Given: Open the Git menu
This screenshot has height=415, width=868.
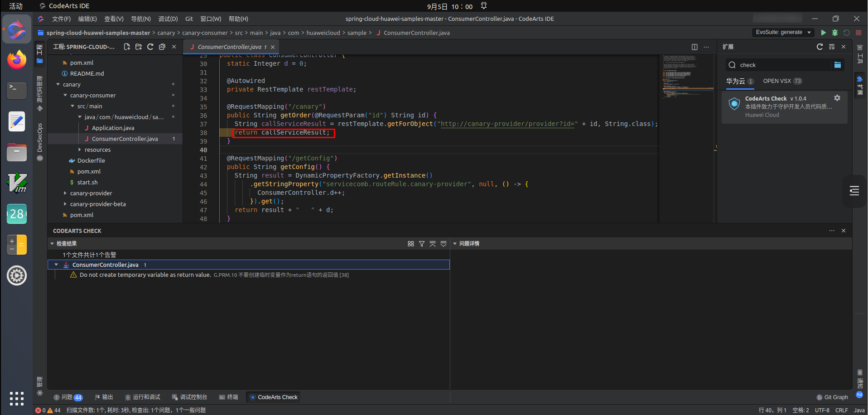Looking at the screenshot, I should tap(189, 19).
